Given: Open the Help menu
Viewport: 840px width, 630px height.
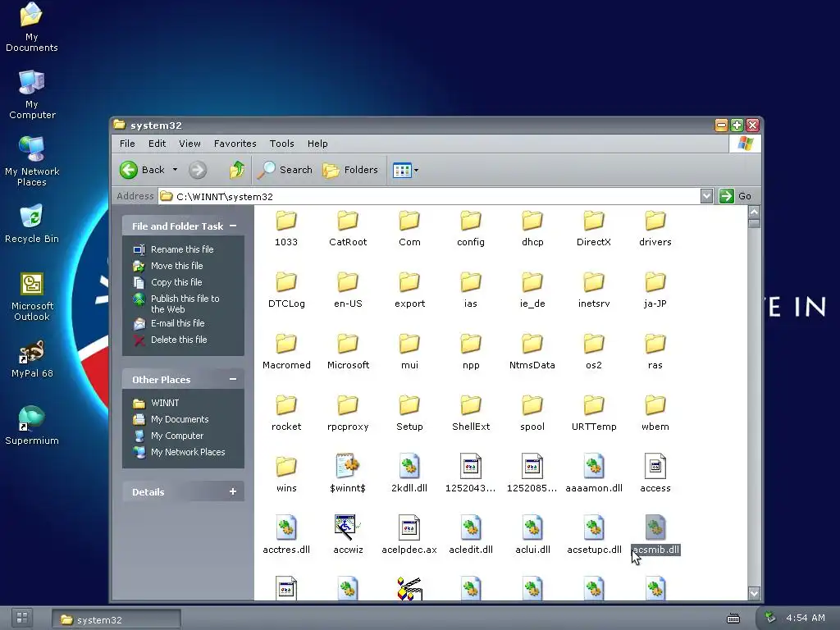Looking at the screenshot, I should (317, 144).
